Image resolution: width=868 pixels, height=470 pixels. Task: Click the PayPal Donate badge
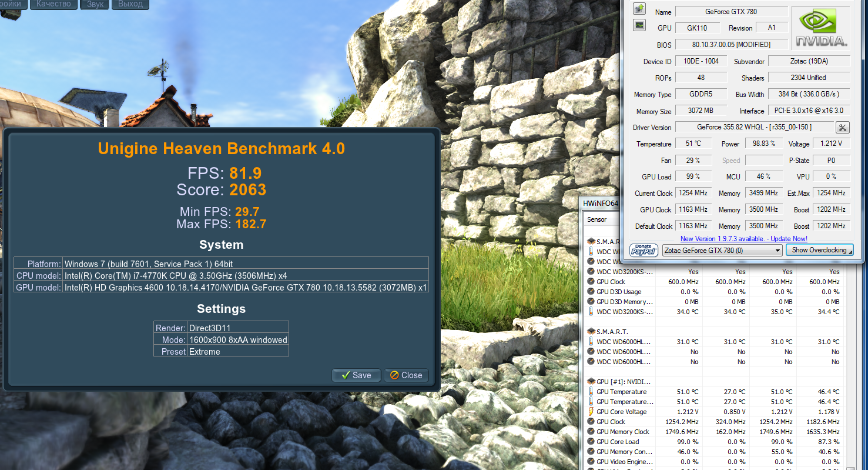(644, 250)
